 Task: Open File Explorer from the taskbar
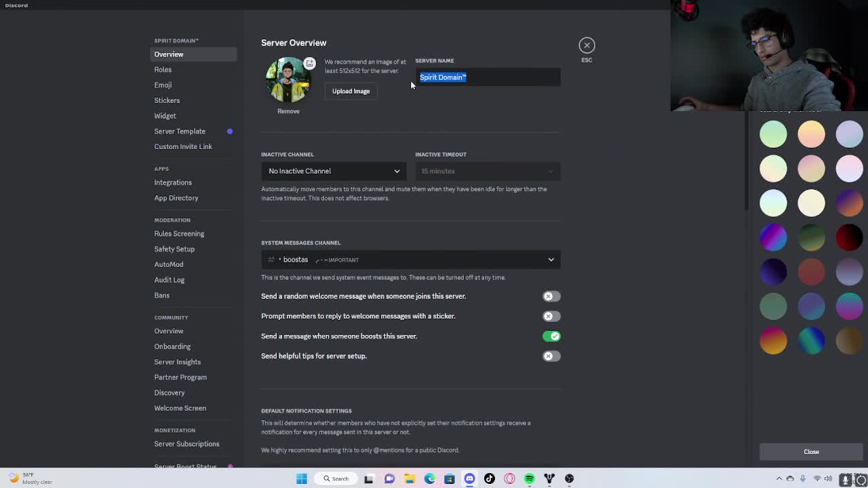pyautogui.click(x=410, y=479)
